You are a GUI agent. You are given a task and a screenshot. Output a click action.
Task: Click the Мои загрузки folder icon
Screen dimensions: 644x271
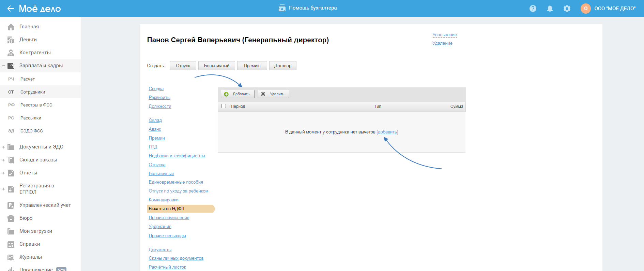point(11,231)
